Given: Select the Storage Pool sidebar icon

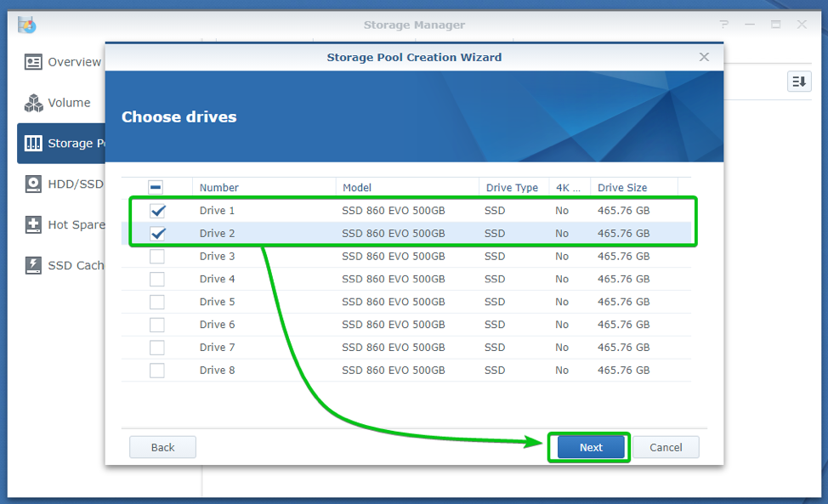Looking at the screenshot, I should pos(33,144).
